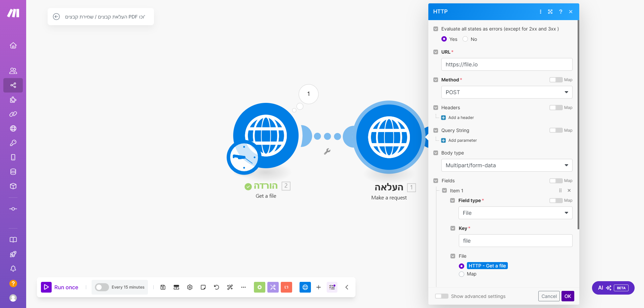Enable the Show advanced settings toggle
644x308 pixels.
point(442,296)
